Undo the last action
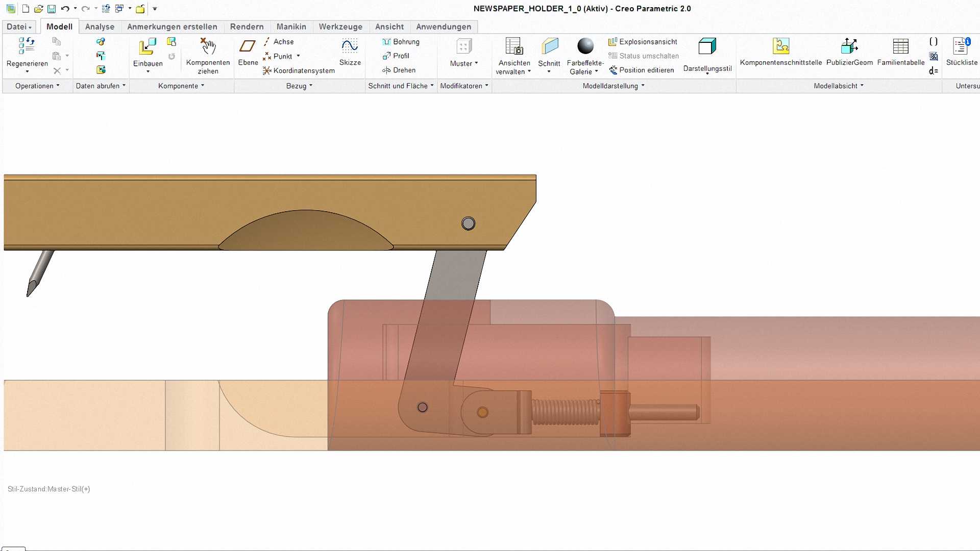This screenshot has width=980, height=551. coord(65,9)
